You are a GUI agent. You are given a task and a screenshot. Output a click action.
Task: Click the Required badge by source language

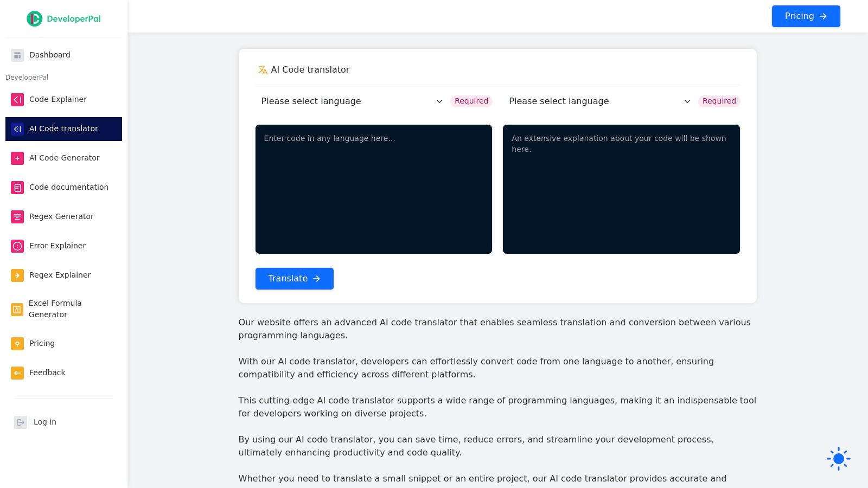[471, 101]
